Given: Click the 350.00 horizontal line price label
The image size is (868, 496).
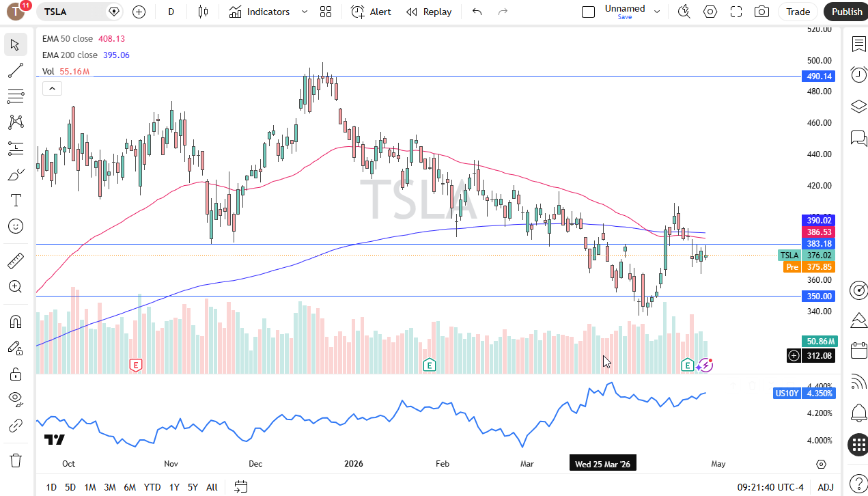Looking at the screenshot, I should click(820, 296).
